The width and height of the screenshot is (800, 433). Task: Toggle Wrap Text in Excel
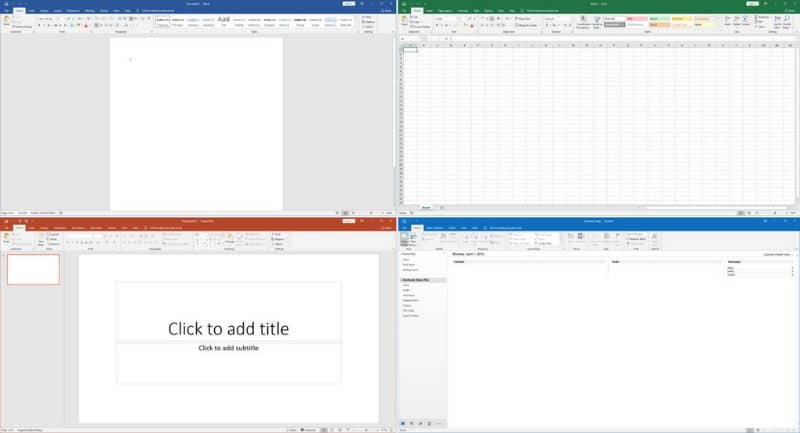click(x=523, y=19)
